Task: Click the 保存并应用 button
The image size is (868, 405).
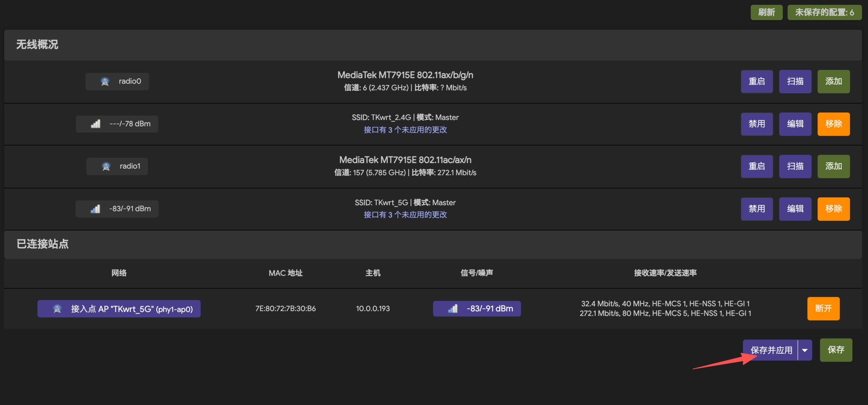Action: [771, 350]
